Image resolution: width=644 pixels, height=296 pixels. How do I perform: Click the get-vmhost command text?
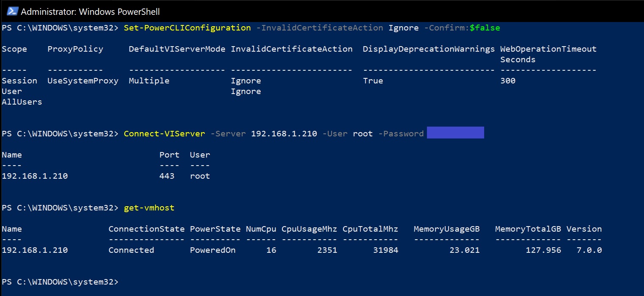coord(149,208)
